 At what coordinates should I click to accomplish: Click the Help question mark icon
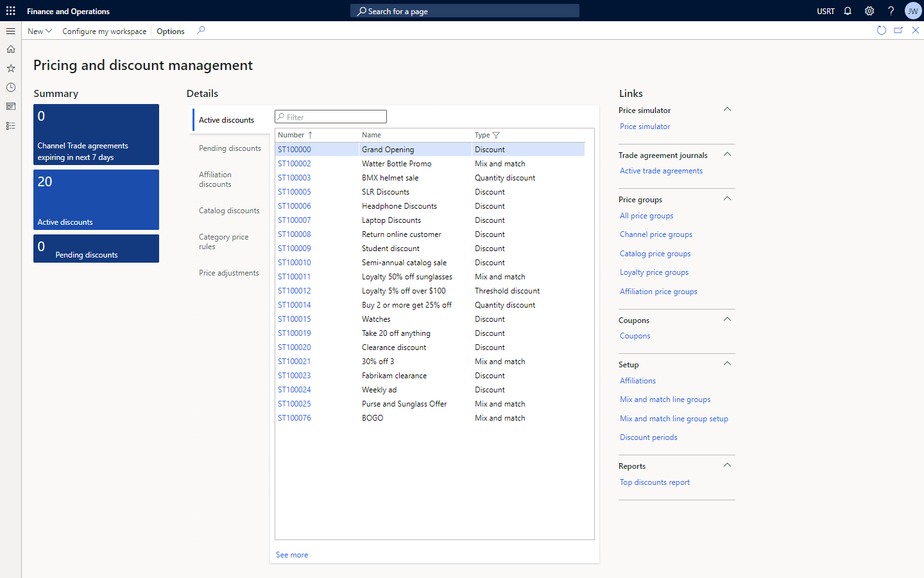click(891, 11)
